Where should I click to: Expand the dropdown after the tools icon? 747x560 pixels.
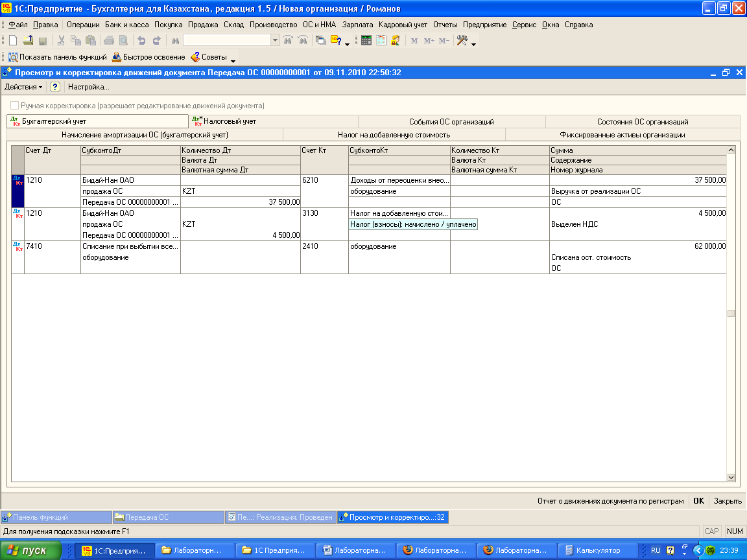coord(473,44)
